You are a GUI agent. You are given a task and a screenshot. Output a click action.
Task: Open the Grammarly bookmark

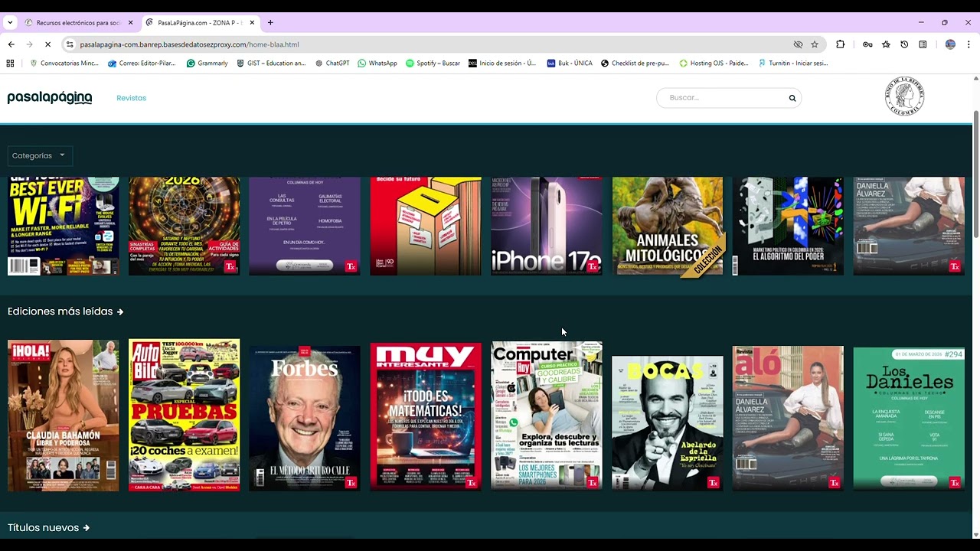(207, 63)
